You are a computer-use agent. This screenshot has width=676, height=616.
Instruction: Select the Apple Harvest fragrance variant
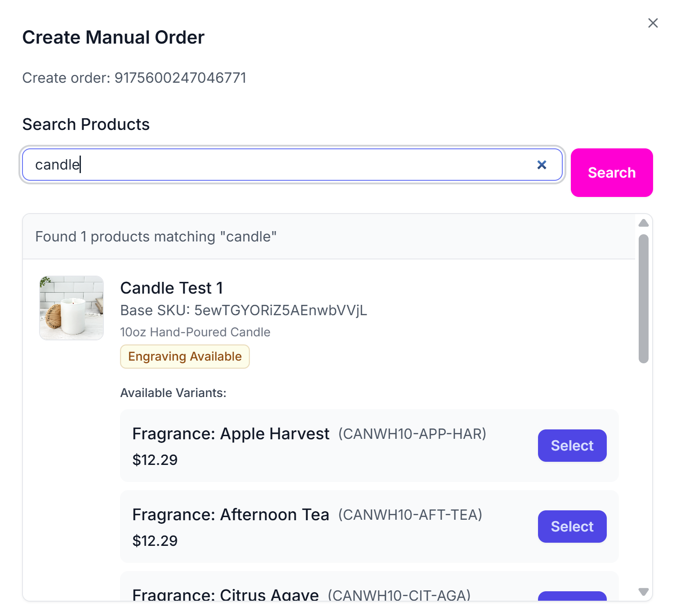click(572, 446)
